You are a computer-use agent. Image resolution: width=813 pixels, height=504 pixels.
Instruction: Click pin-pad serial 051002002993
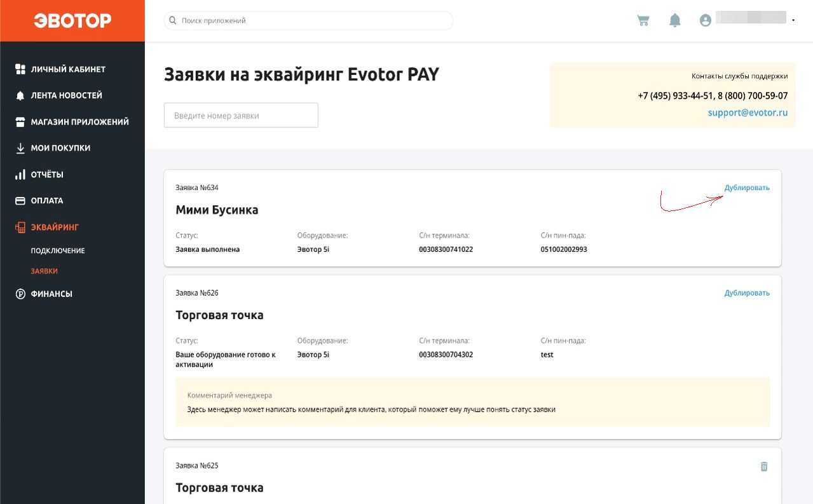click(564, 249)
